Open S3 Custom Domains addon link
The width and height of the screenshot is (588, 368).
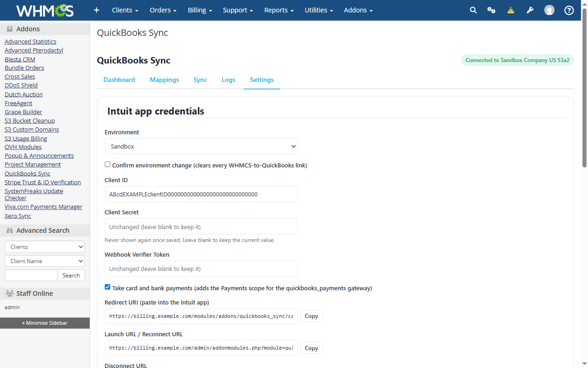click(32, 129)
